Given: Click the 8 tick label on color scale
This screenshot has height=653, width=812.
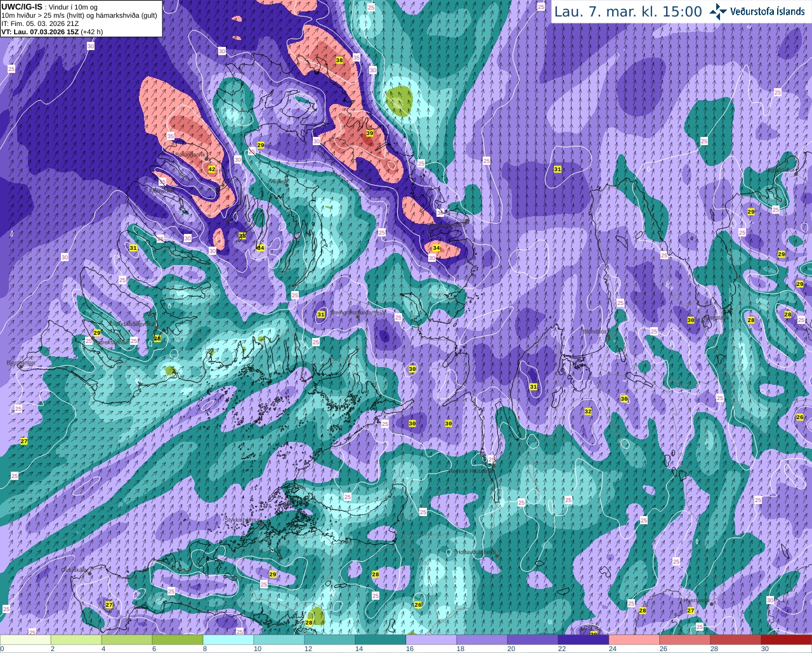Looking at the screenshot, I should (205, 649).
